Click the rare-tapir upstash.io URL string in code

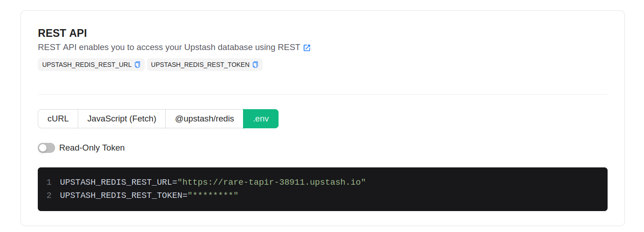point(272,182)
